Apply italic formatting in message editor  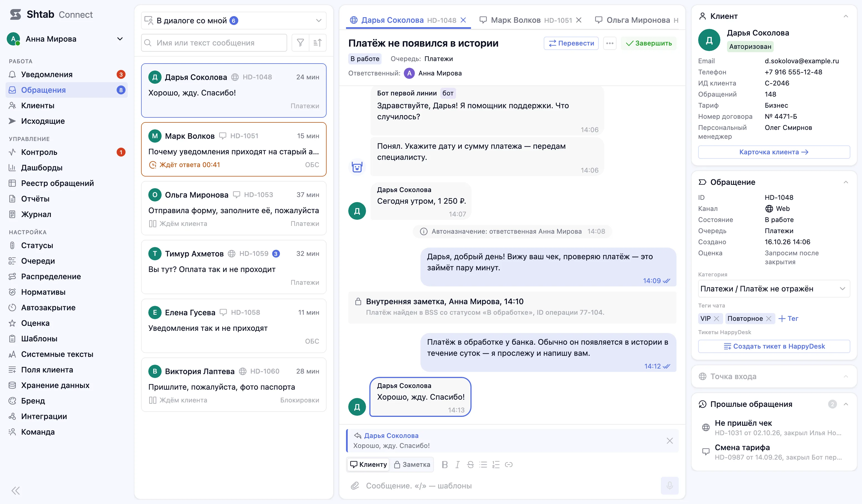click(x=457, y=464)
